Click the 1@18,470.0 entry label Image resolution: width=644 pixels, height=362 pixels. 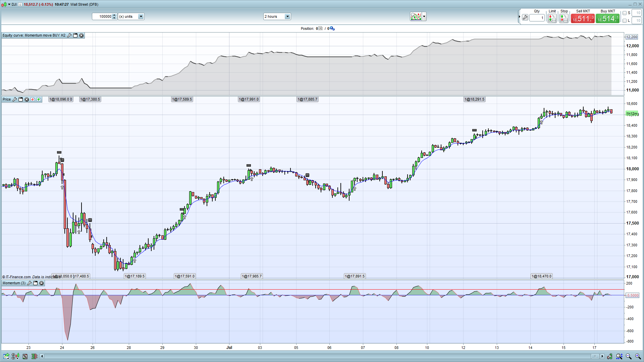pos(542,276)
